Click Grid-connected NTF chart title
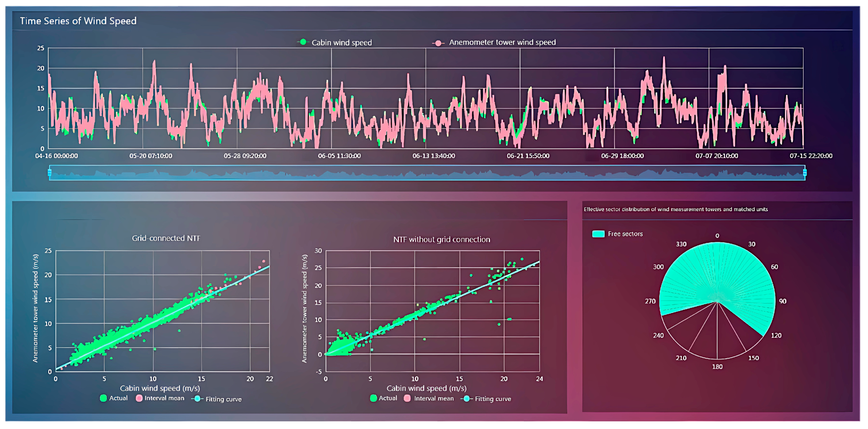The image size is (868, 429). [166, 238]
